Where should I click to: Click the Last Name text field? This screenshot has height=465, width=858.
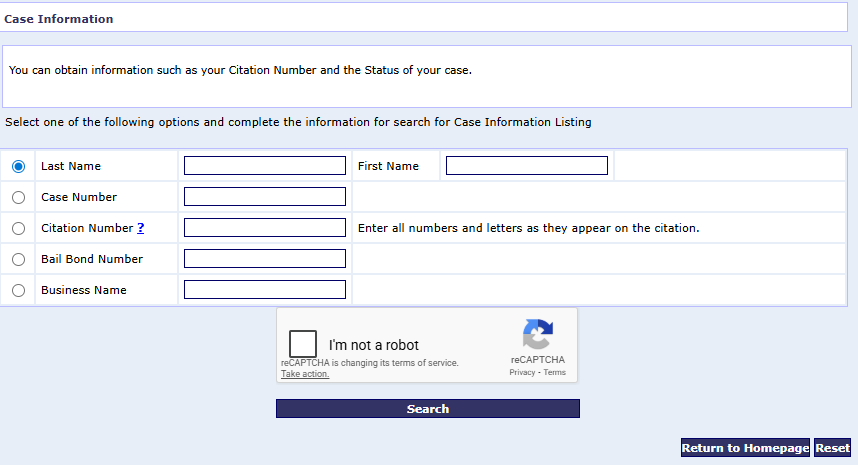(x=265, y=166)
